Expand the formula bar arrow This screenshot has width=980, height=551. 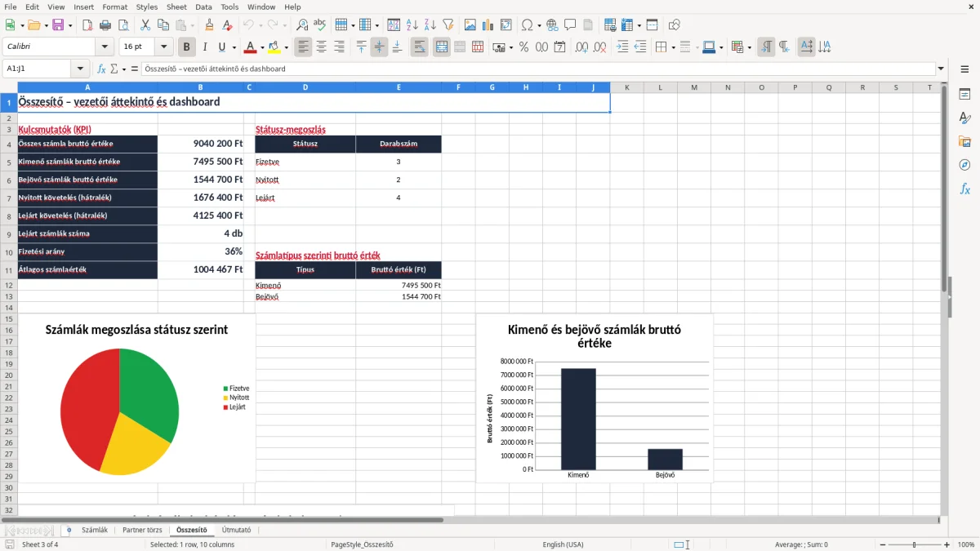(x=941, y=69)
